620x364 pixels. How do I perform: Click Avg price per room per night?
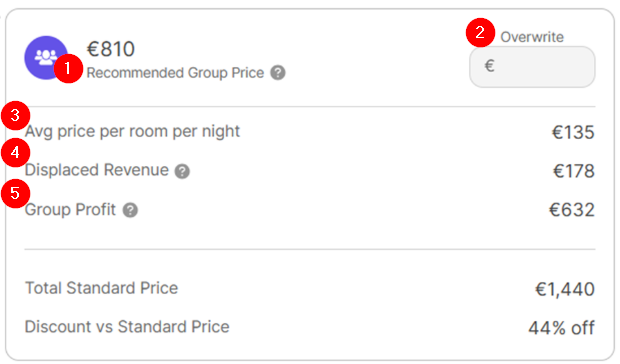132,132
